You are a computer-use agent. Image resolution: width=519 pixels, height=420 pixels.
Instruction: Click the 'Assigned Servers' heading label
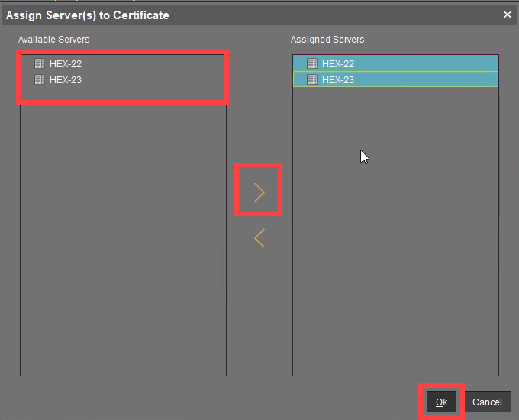(327, 40)
